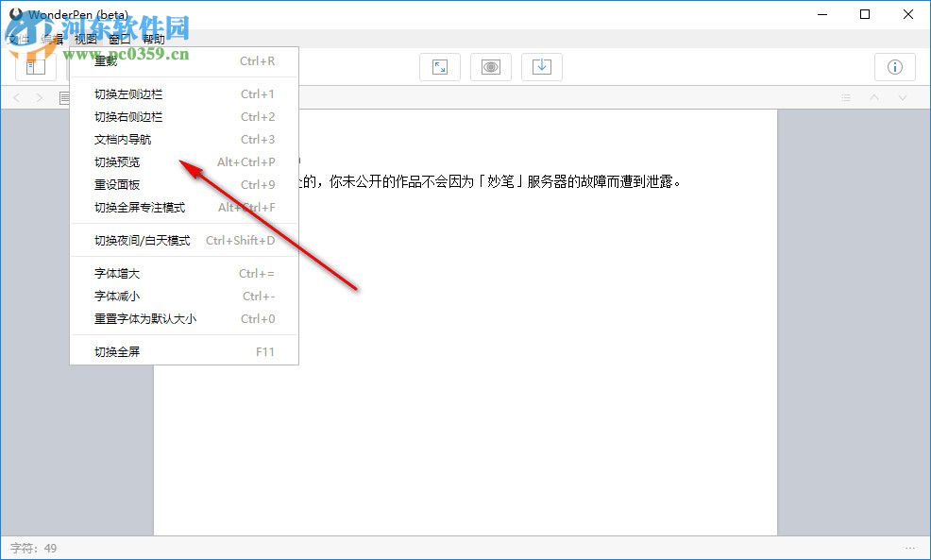Toggle the eye preview icon in toolbar
Viewport: 931px width, 560px height.
coord(491,66)
